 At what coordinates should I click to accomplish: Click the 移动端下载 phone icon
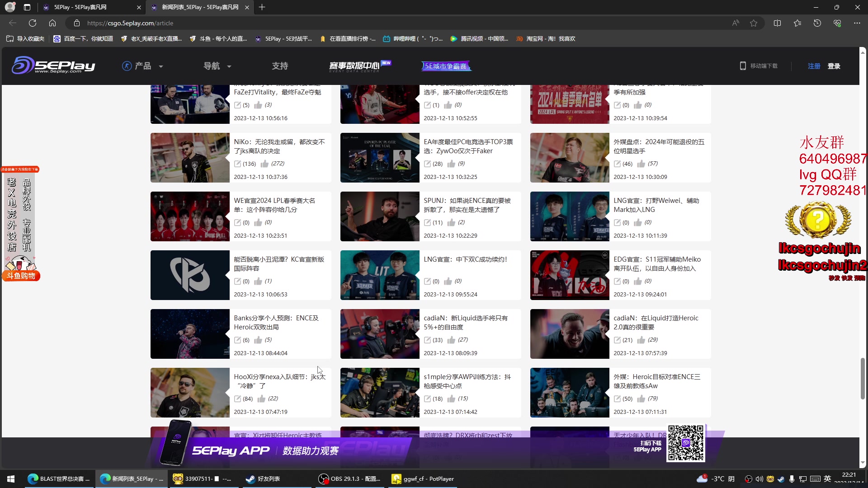(743, 66)
